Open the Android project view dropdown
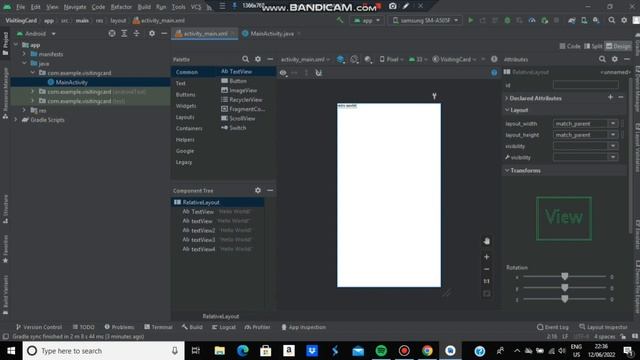Viewport: 640px width, 360px height. coord(36,33)
